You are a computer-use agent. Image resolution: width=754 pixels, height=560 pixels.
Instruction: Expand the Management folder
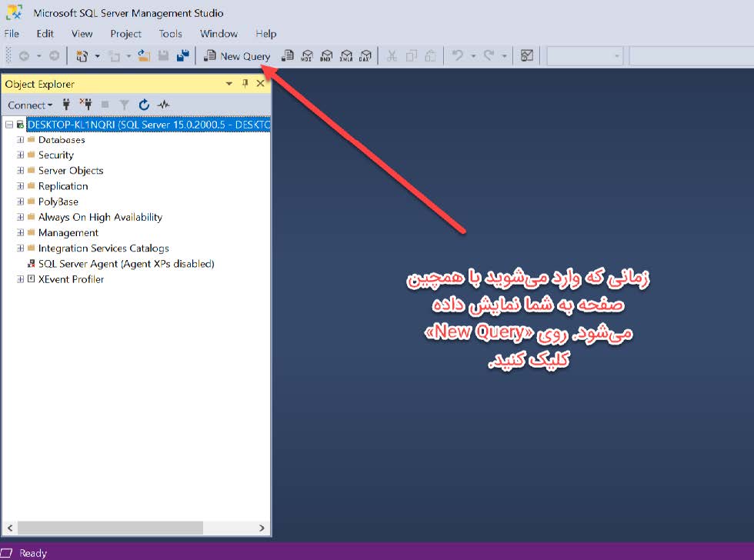click(x=20, y=232)
